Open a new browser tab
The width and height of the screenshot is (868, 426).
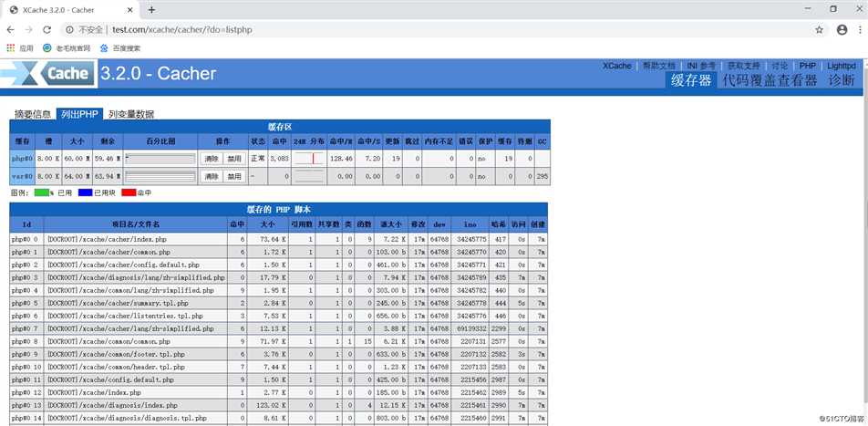click(x=151, y=10)
